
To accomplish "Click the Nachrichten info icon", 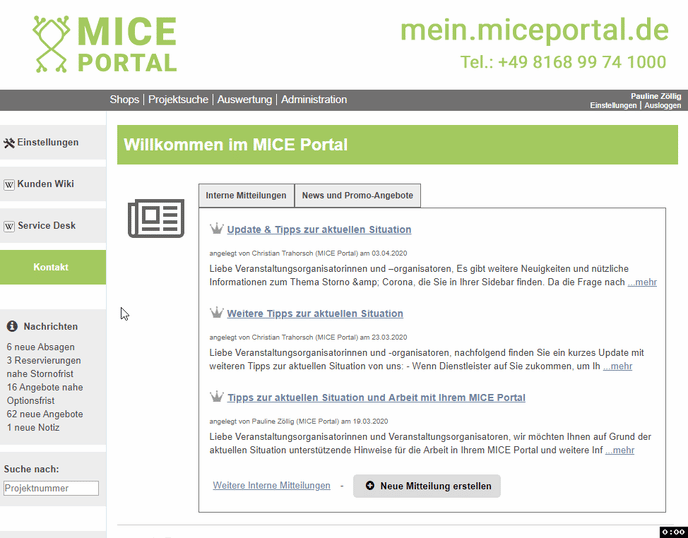I will (12, 326).
